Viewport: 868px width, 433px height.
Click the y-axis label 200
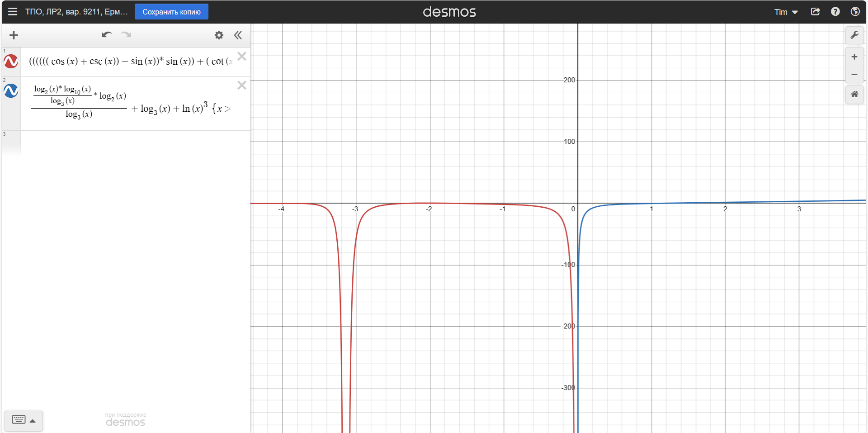[569, 80]
